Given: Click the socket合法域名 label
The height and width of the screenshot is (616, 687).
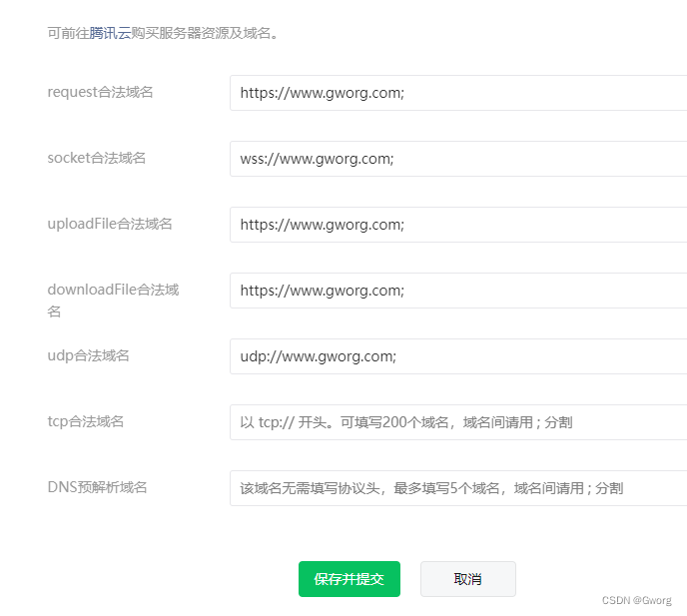Looking at the screenshot, I should pyautogui.click(x=97, y=158).
